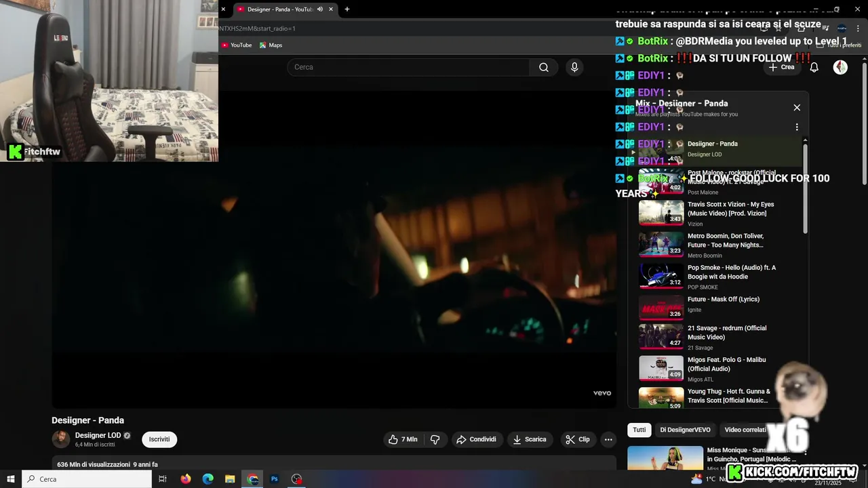Open Chrome media controls icon
Image resolution: width=868 pixels, height=488 pixels.
tap(825, 28)
